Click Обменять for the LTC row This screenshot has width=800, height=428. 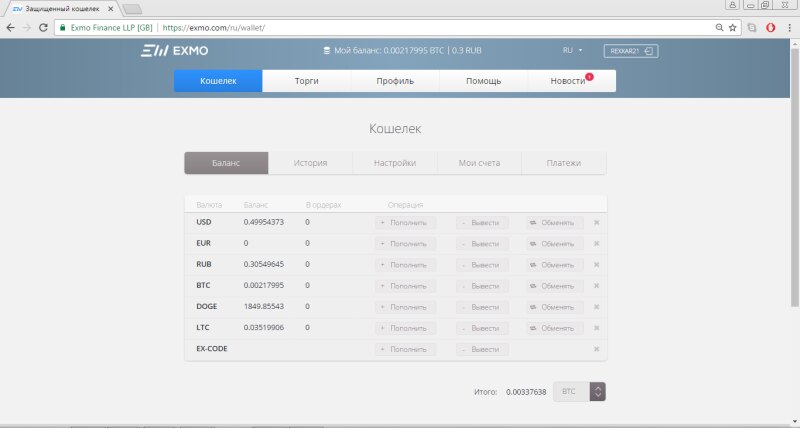pyautogui.click(x=555, y=327)
